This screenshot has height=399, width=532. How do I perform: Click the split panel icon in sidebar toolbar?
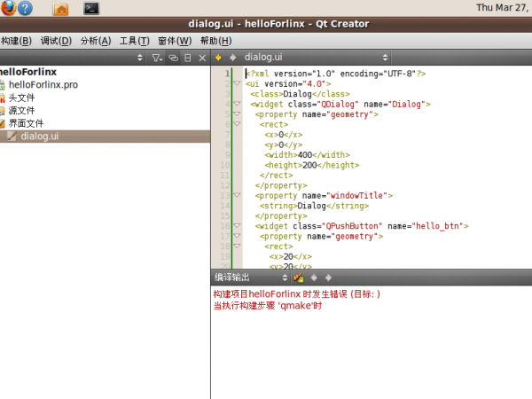click(x=187, y=57)
